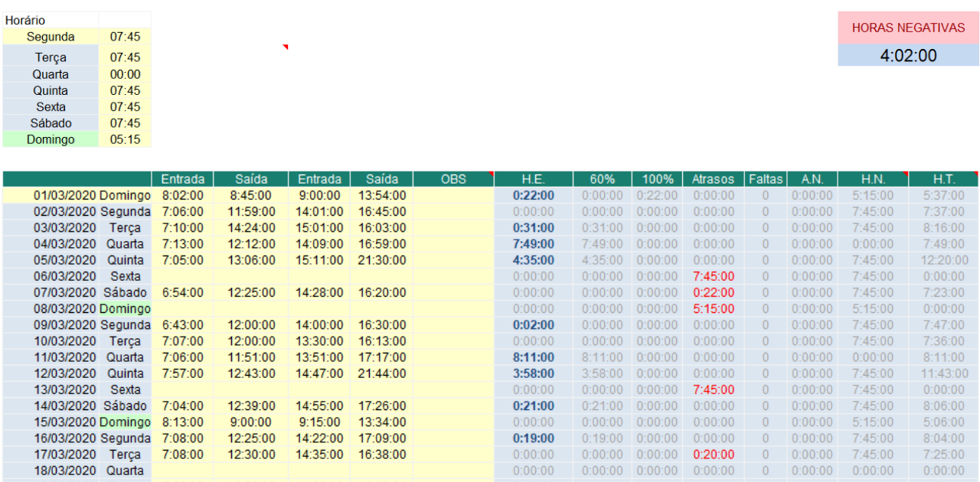Select the Atrasos column header
Viewport: 980px width, 482px height.
point(713,179)
